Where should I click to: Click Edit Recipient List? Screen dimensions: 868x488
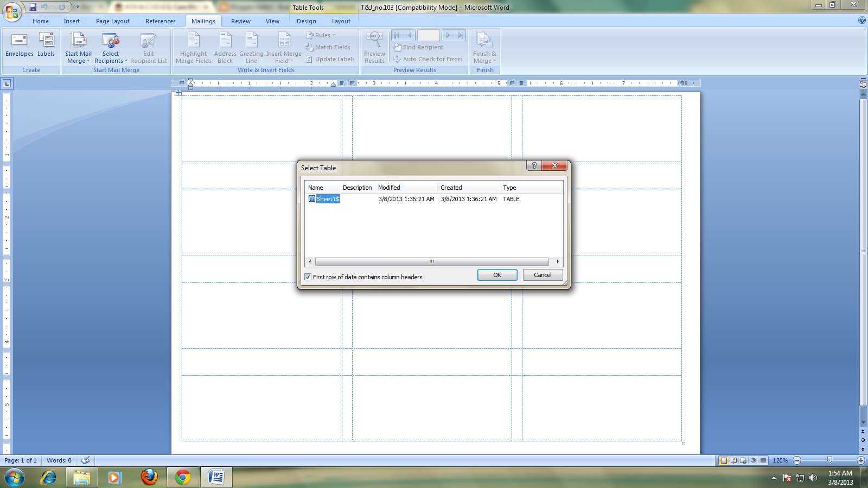coord(149,48)
